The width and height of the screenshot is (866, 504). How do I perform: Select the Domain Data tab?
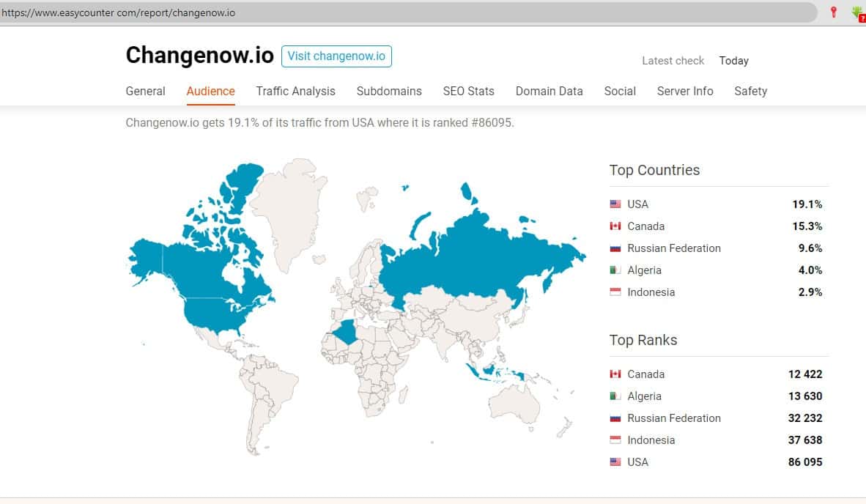(549, 92)
